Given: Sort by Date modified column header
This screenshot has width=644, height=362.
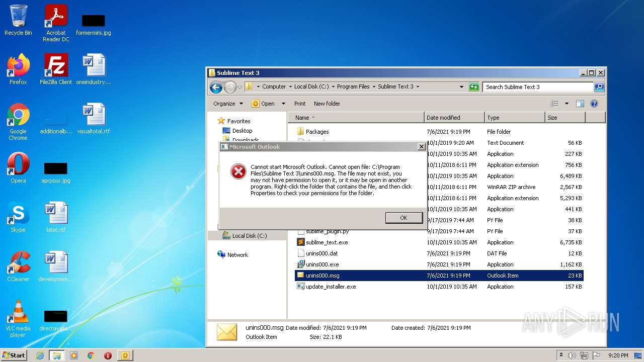Looking at the screenshot, I should [x=455, y=118].
